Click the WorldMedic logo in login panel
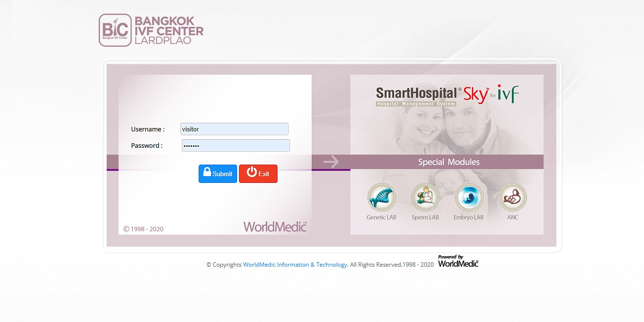 click(x=275, y=226)
